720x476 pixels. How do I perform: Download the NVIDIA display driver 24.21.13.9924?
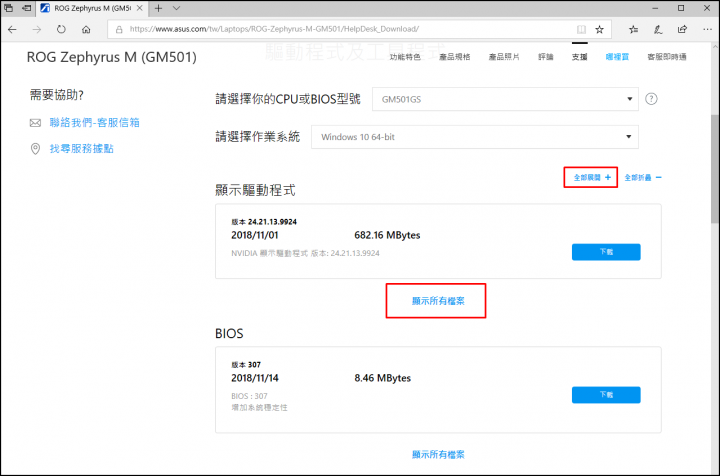(x=606, y=252)
